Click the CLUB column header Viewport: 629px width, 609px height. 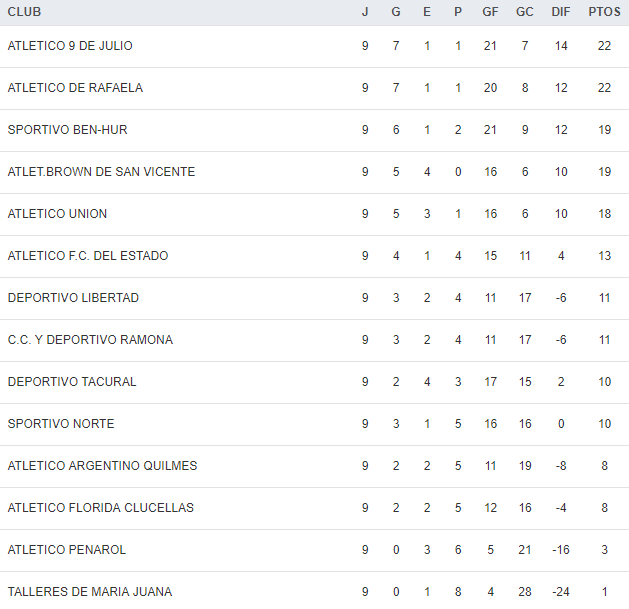point(25,12)
